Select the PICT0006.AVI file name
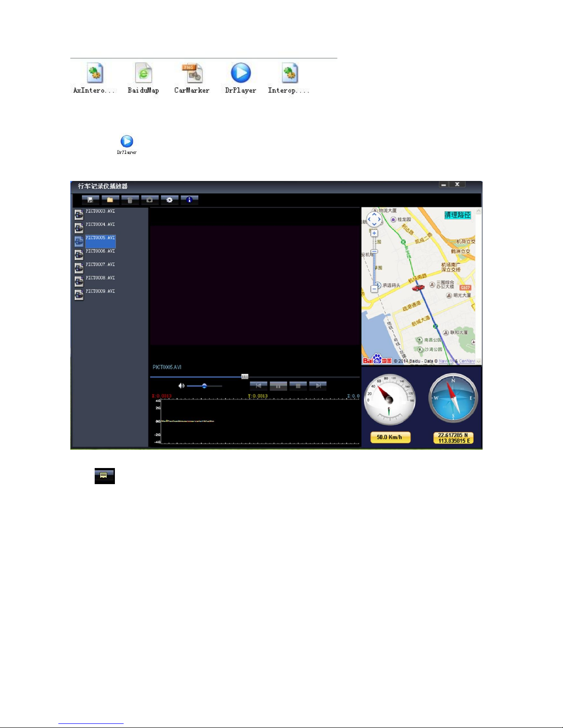This screenshot has width=563, height=728. (100, 251)
